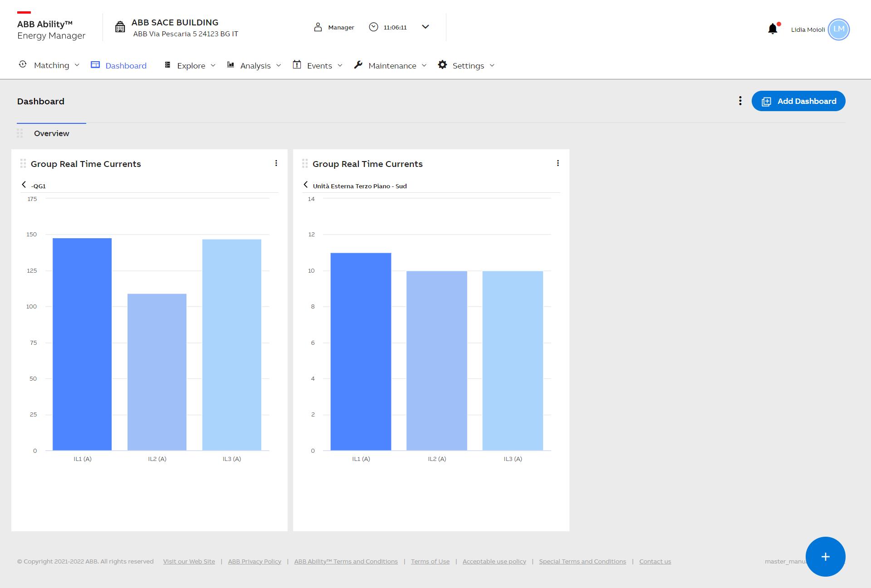Open ABB Ability Terms and Conditions link
The width and height of the screenshot is (871, 588).
(346, 562)
